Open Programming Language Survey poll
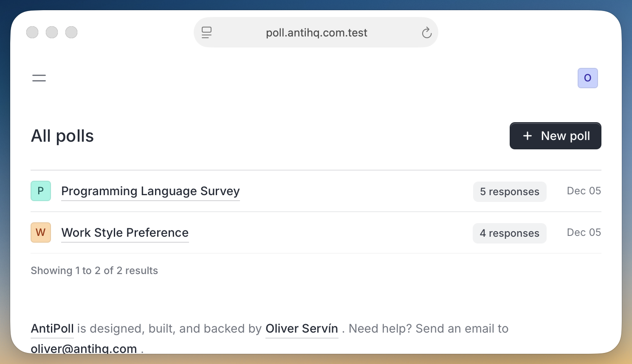632x364 pixels. (150, 191)
